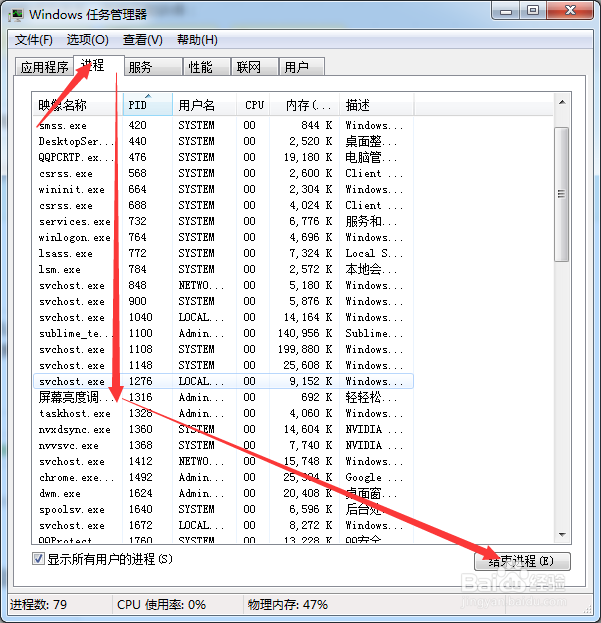Select csrss.exe with PID 568
601x623 pixels.
click(x=223, y=174)
